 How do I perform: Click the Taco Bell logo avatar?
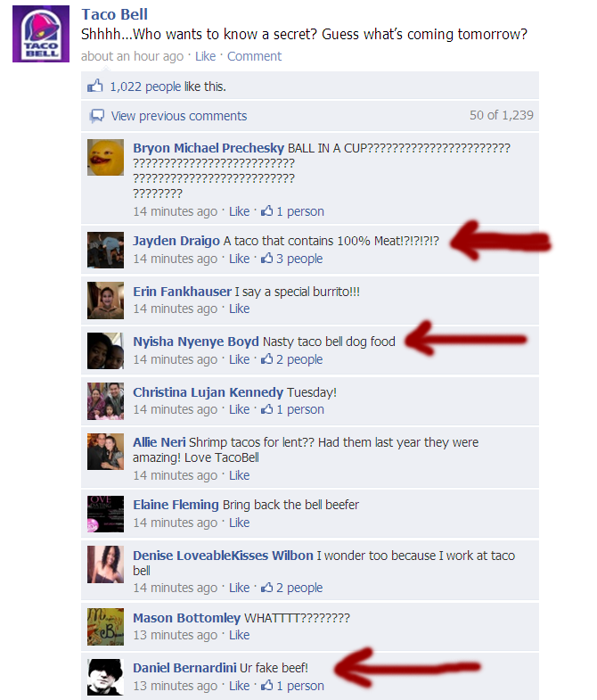(41, 34)
